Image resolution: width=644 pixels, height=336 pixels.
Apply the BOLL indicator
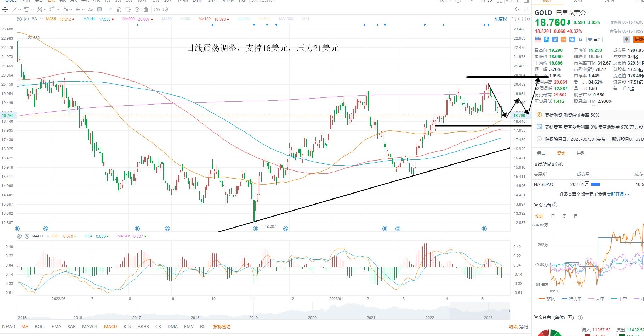pos(40,327)
